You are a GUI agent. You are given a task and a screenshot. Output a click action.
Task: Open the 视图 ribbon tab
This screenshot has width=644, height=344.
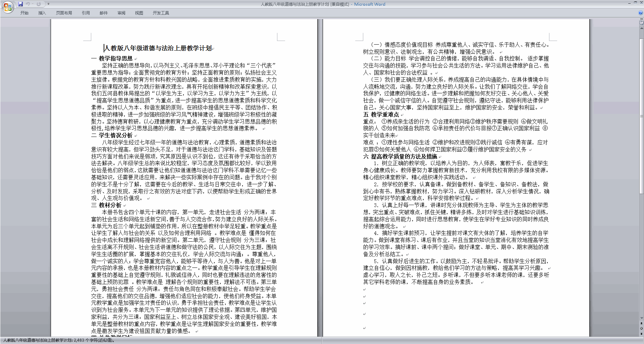(x=139, y=13)
